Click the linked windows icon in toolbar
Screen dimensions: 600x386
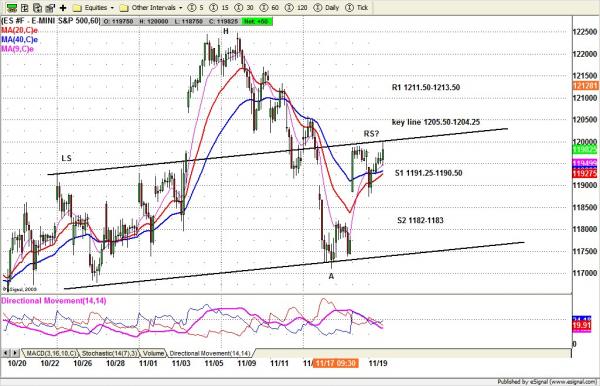tap(50, 7)
